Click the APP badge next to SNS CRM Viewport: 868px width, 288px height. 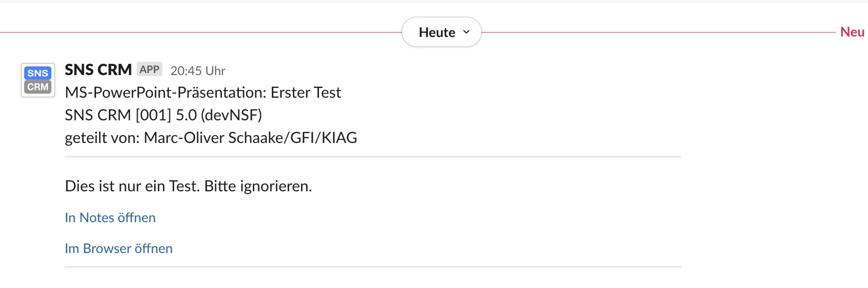coord(149,69)
